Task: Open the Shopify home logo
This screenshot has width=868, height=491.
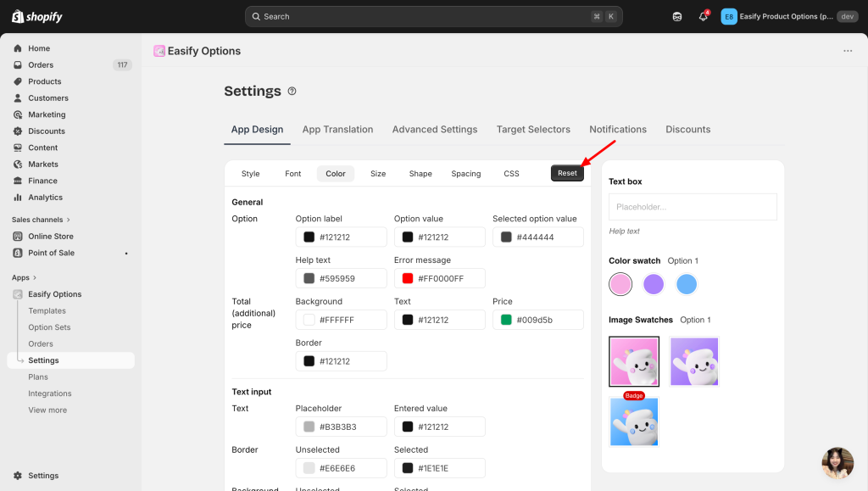Action: 37,17
